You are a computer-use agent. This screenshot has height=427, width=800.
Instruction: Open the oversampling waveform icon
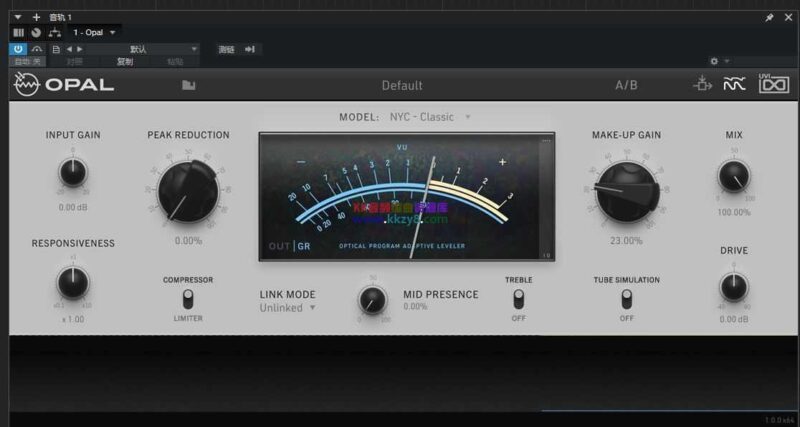coord(735,84)
